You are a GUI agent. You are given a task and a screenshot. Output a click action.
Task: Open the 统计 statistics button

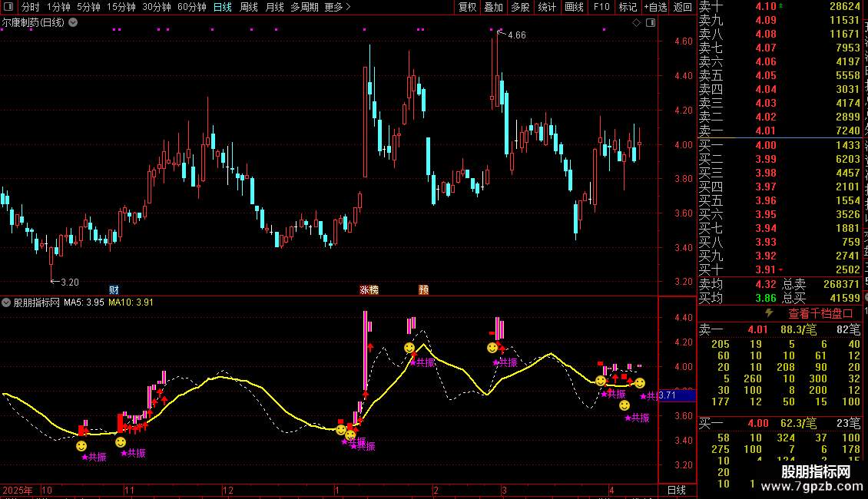pyautogui.click(x=547, y=7)
